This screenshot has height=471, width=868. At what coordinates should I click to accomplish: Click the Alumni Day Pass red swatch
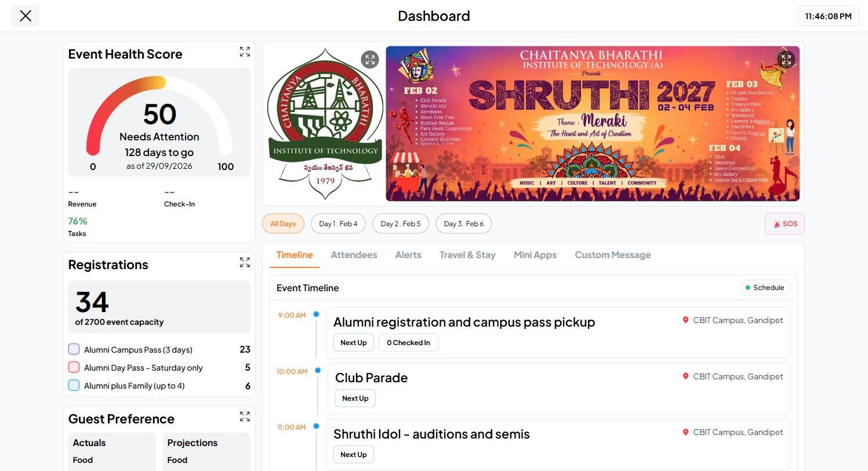coord(74,367)
